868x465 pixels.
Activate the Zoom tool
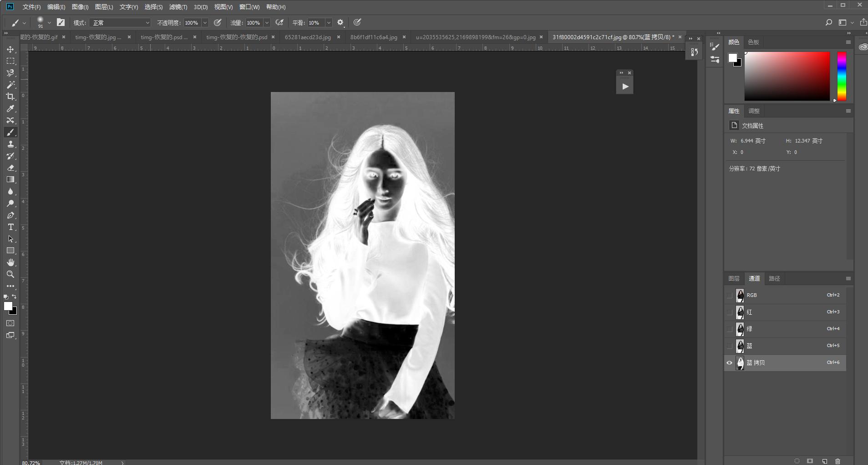tap(10, 274)
